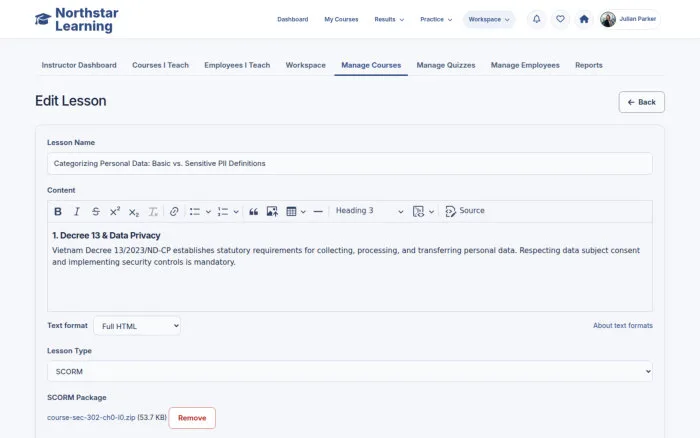The width and height of the screenshot is (700, 438).
Task: Switch to Instructor Dashboard tab
Action: [79, 65]
